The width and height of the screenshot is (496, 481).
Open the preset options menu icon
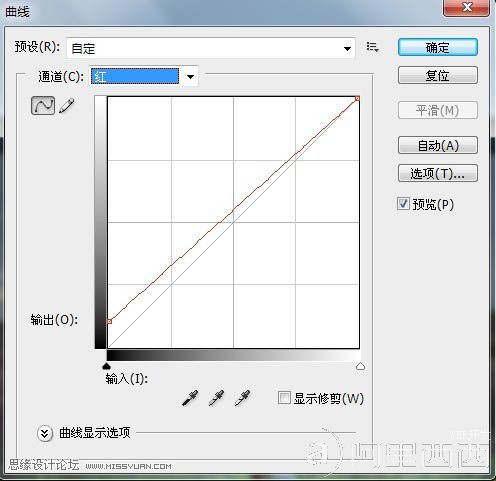(372, 47)
